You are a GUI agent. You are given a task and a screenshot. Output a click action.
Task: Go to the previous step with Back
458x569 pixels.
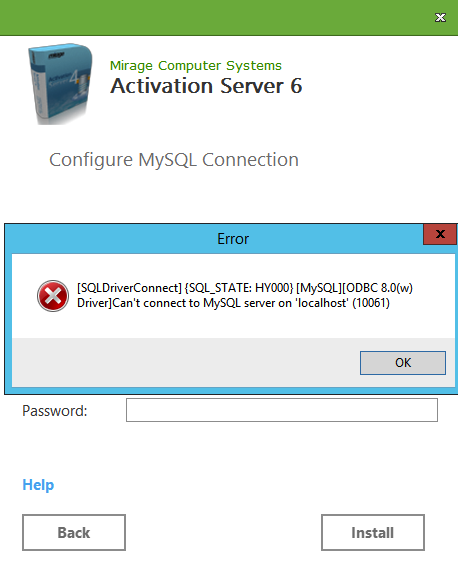(x=74, y=532)
